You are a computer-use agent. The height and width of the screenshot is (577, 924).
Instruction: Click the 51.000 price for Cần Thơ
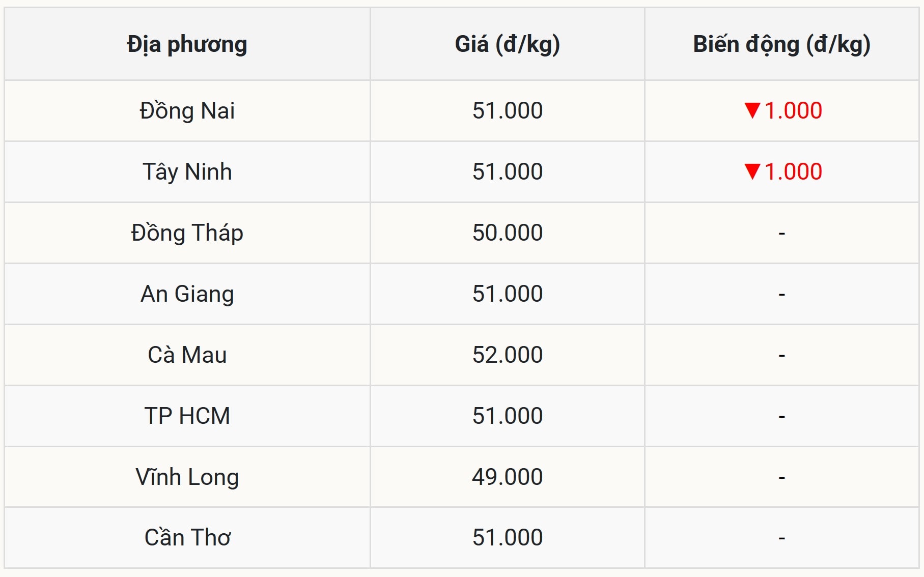pyautogui.click(x=507, y=538)
